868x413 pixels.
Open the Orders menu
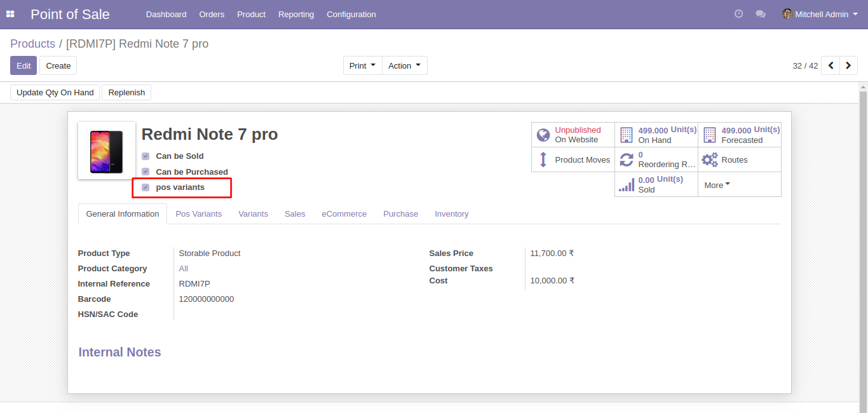coord(212,14)
